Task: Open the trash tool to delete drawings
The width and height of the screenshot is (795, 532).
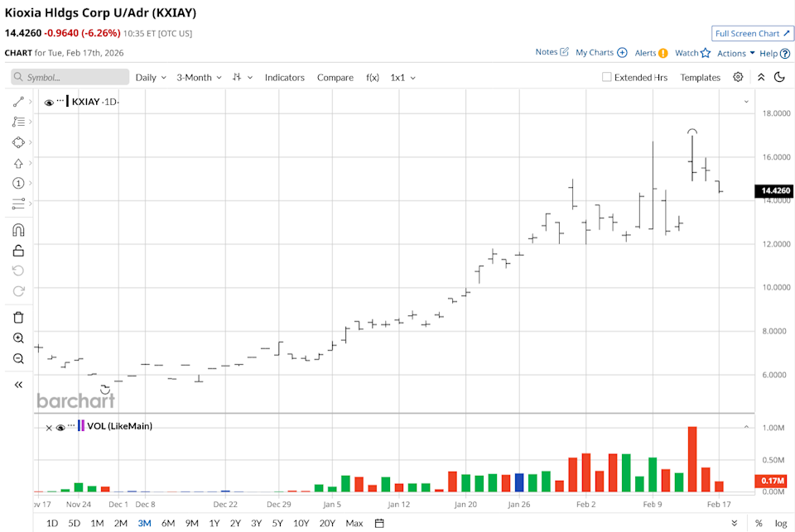Action: click(x=18, y=317)
